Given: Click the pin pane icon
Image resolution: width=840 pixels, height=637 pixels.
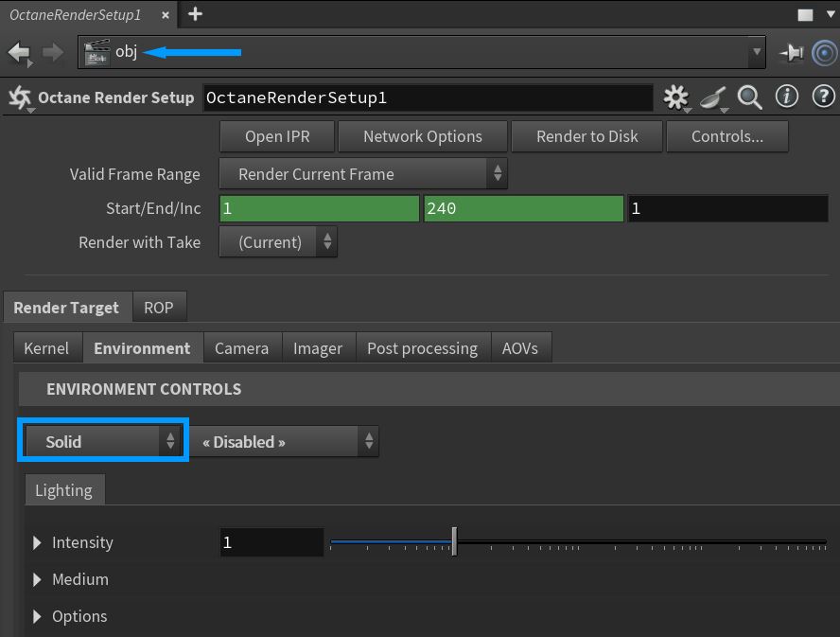Looking at the screenshot, I should pos(791,53).
